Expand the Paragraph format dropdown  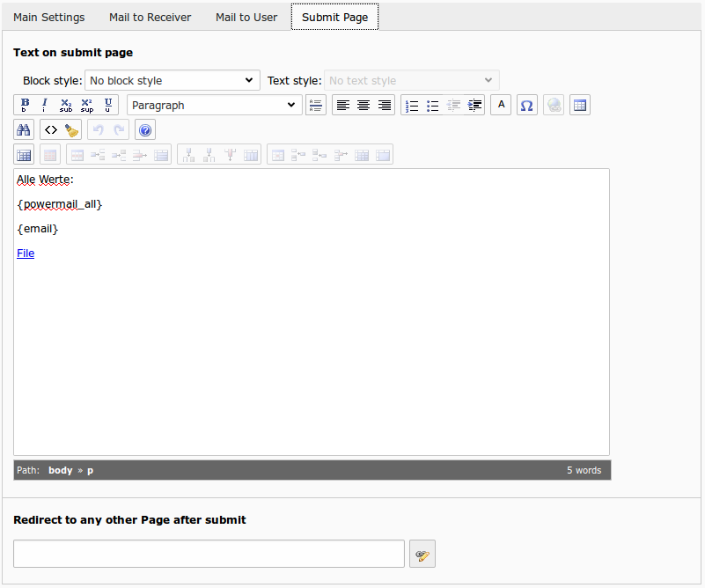[214, 106]
